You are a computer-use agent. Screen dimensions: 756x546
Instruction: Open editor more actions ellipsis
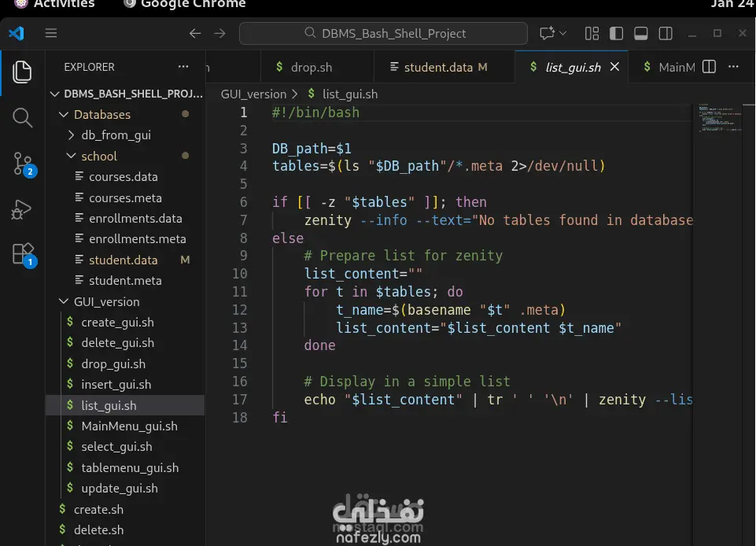[x=733, y=67]
